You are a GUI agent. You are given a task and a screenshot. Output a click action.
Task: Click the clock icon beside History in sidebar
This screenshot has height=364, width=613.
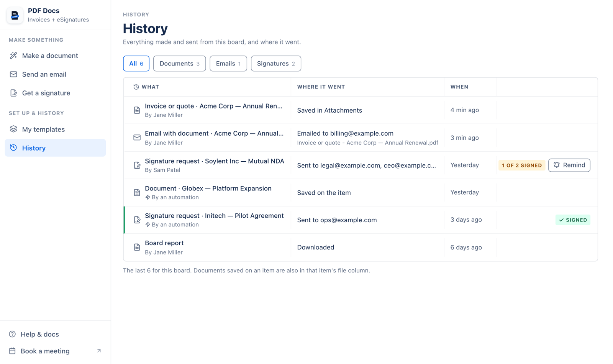[x=13, y=148]
